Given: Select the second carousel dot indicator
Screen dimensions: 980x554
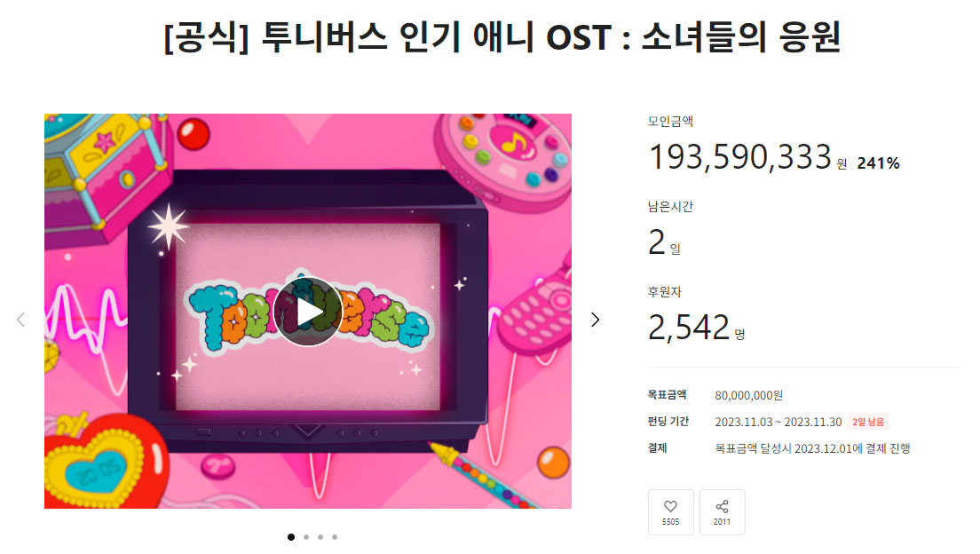Looking at the screenshot, I should click(306, 537).
